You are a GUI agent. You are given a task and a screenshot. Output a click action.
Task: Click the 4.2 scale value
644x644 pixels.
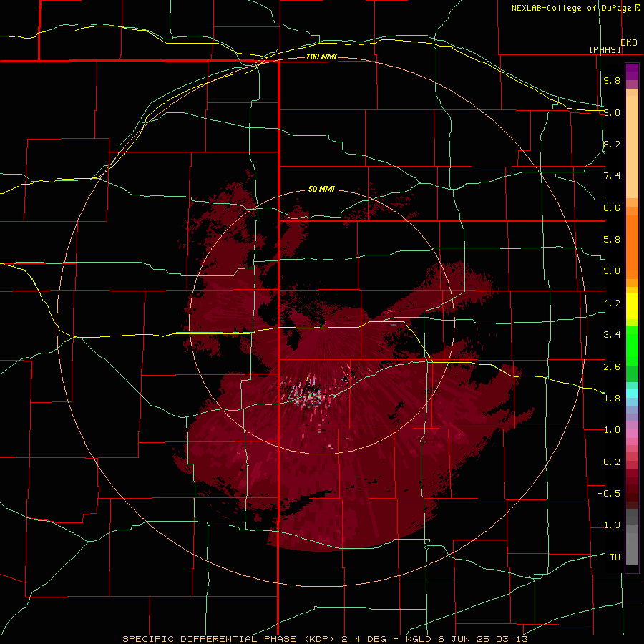(612, 303)
